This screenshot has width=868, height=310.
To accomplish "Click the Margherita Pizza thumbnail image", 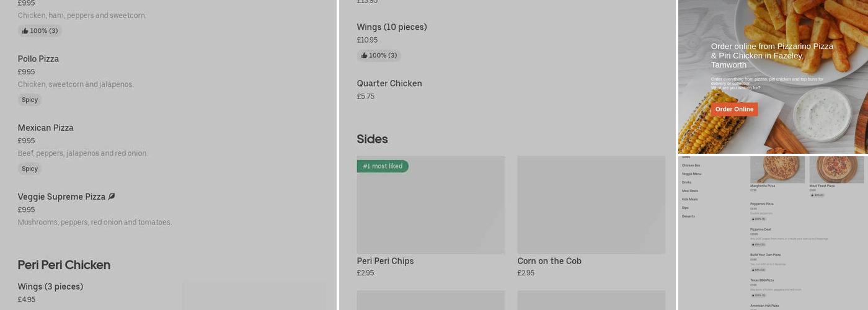I will pyautogui.click(x=777, y=169).
